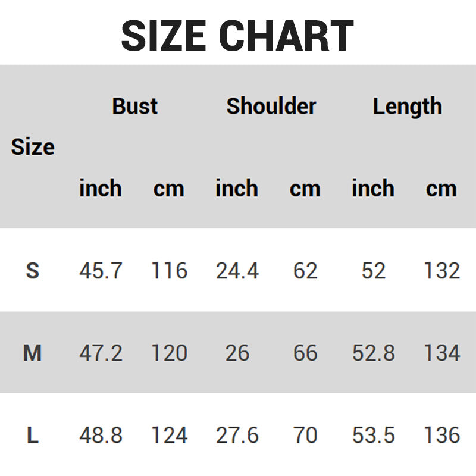Click the SIZE CHART title

point(237,36)
